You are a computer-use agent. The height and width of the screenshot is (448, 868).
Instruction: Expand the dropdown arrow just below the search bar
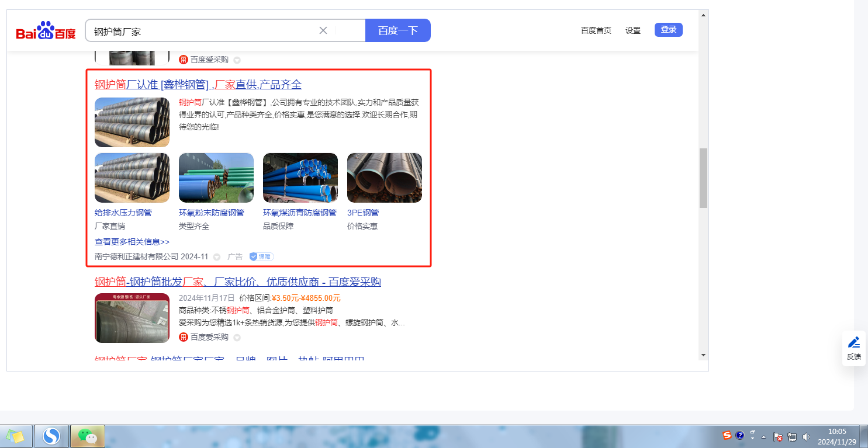coord(237,60)
